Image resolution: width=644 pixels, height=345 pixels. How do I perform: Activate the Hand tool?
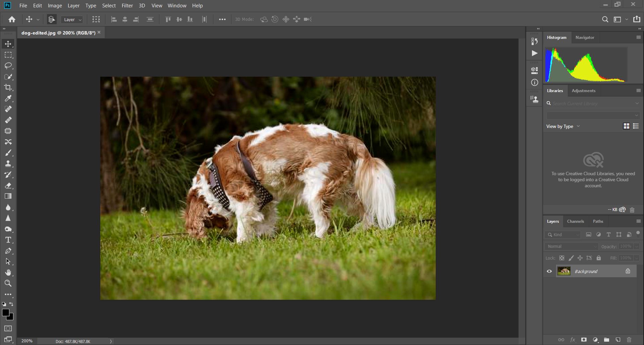[x=8, y=272]
